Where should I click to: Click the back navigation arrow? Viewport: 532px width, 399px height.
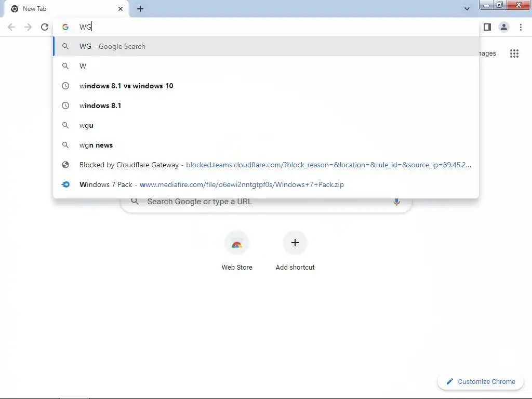coord(11,27)
